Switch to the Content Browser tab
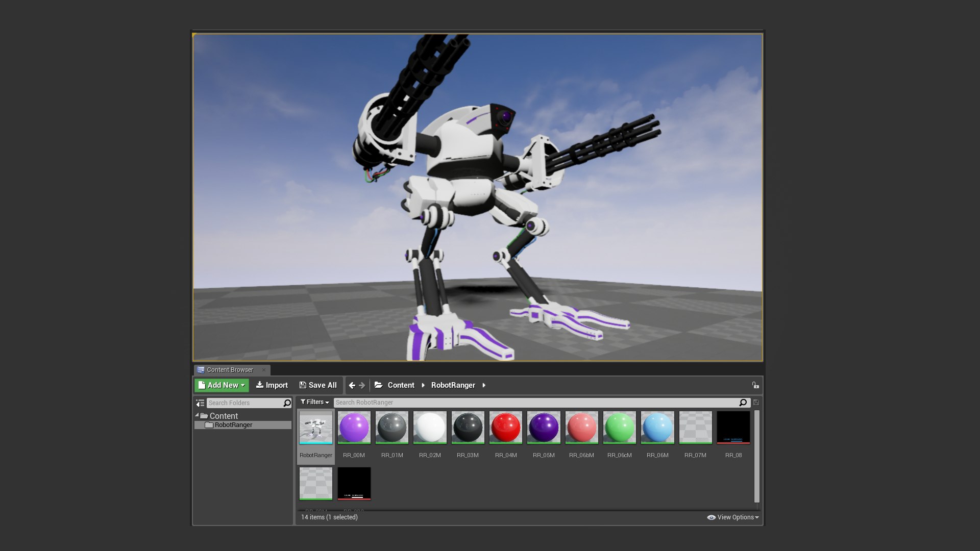 [230, 370]
